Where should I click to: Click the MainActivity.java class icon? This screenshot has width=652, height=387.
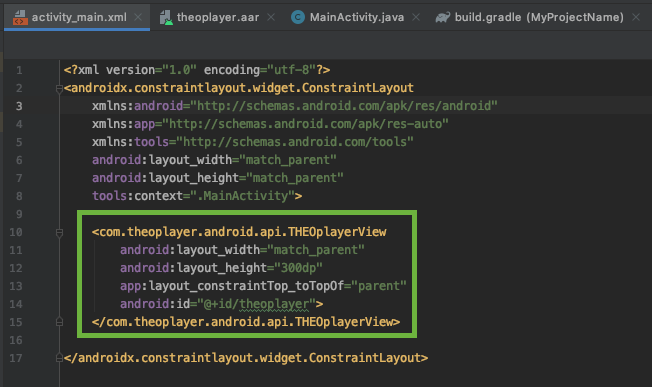click(x=298, y=17)
